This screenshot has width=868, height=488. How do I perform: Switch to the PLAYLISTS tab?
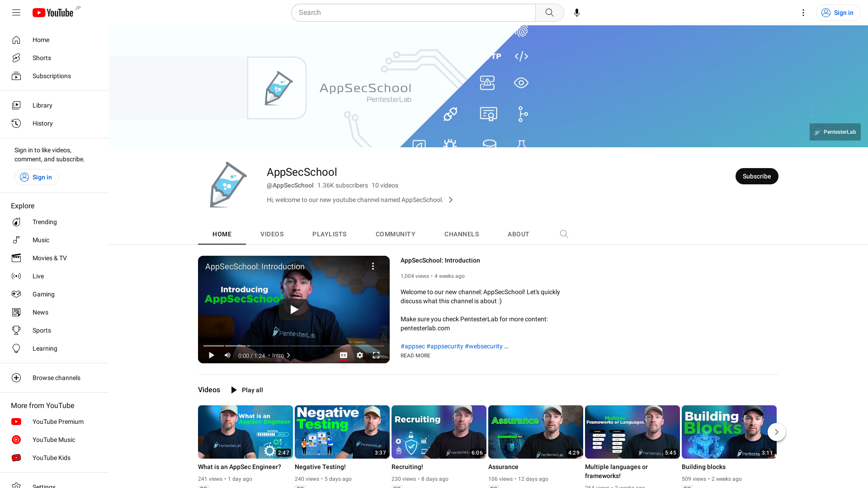tap(330, 234)
